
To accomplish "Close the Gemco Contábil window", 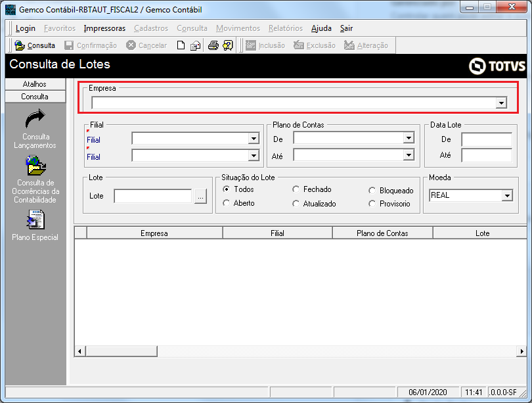I will (x=512, y=7).
